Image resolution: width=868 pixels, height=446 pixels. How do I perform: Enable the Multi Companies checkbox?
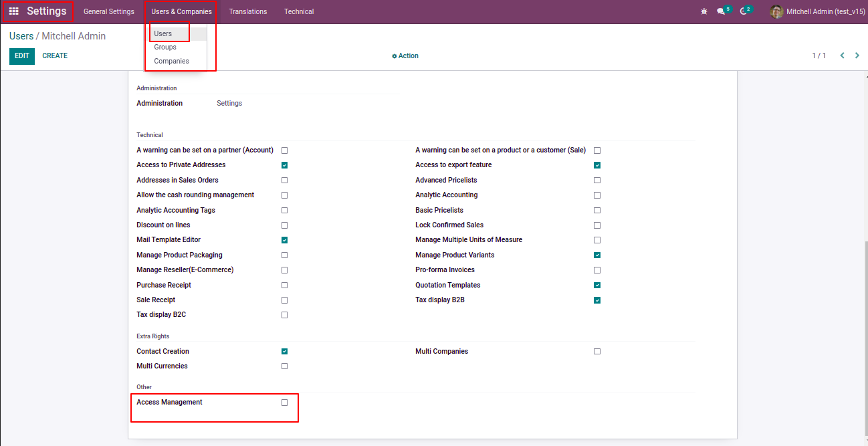597,351
